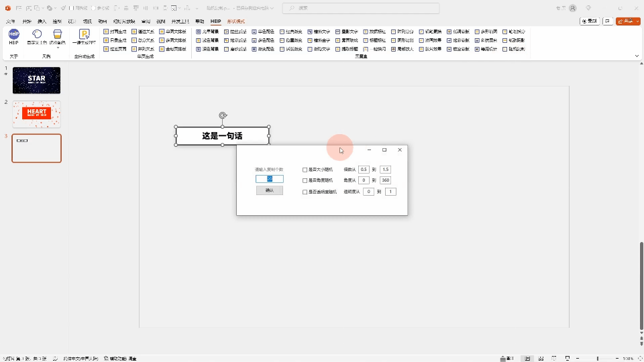This screenshot has height=362, width=644.
Task: Apply 胶片效果 picture effect
Action: click(x=430, y=49)
